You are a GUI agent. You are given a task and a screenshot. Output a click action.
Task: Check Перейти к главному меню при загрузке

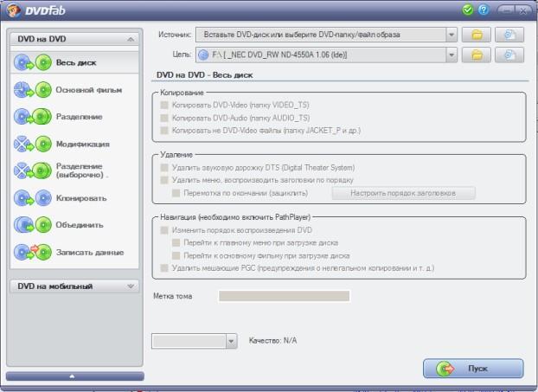coord(176,242)
